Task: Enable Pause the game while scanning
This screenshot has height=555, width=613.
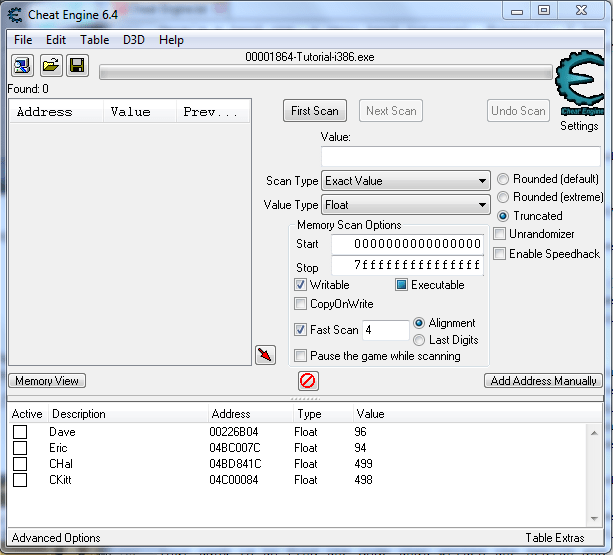Action: pos(300,356)
